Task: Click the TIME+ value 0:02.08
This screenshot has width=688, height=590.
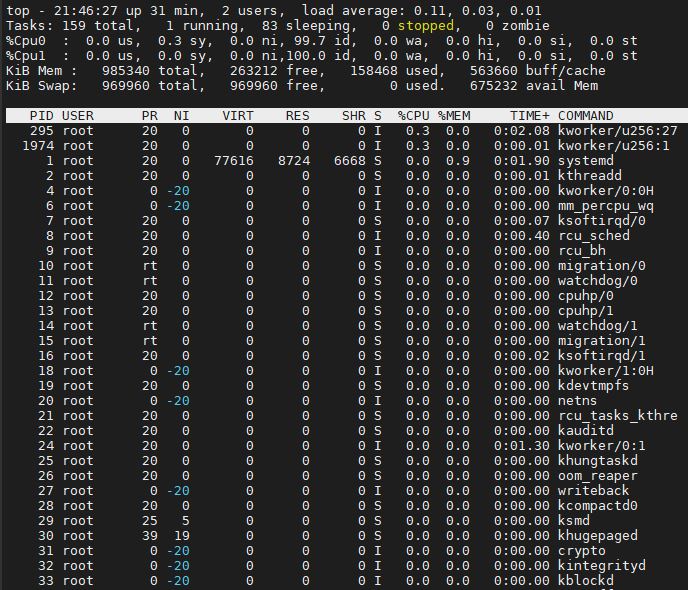Action: tap(522, 131)
